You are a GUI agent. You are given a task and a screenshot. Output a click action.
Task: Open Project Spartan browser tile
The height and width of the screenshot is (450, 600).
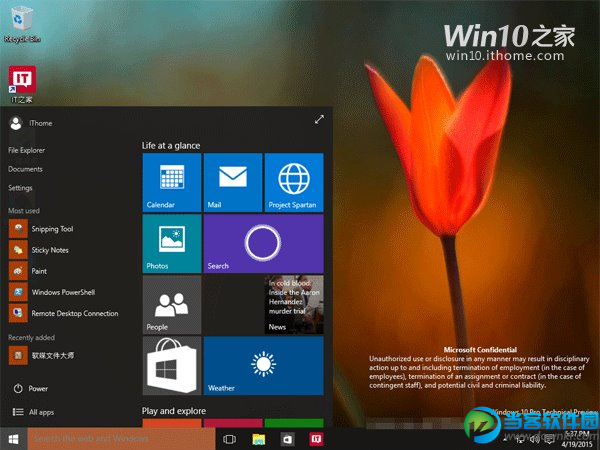coord(293,182)
